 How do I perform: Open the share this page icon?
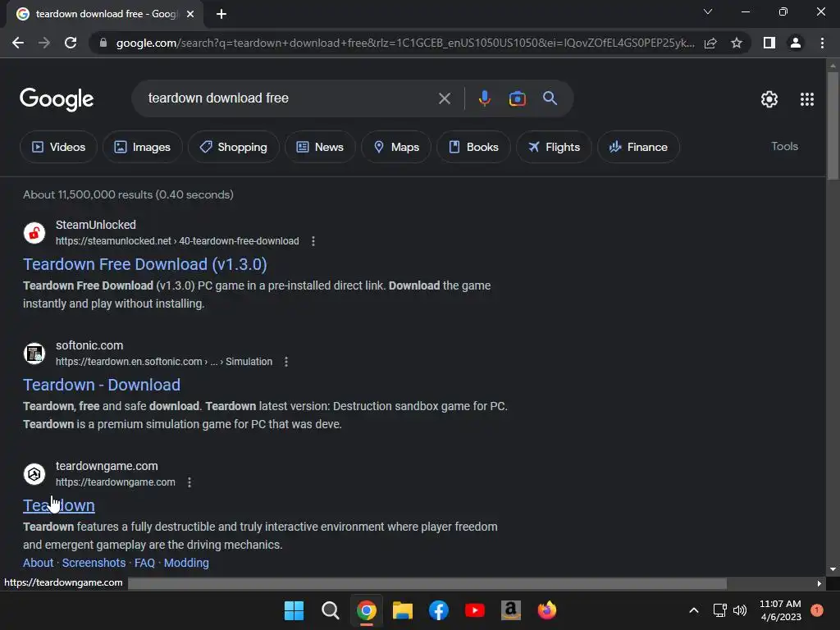tap(710, 43)
